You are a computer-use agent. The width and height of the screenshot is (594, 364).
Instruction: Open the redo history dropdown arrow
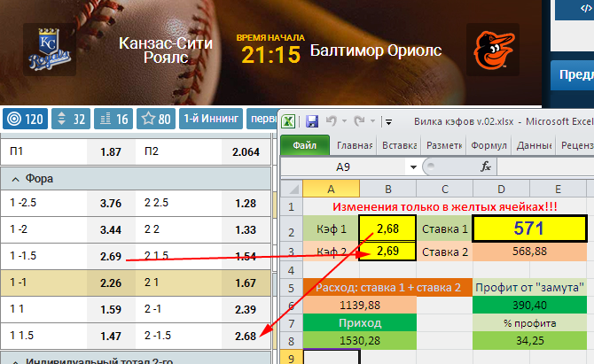click(x=372, y=121)
